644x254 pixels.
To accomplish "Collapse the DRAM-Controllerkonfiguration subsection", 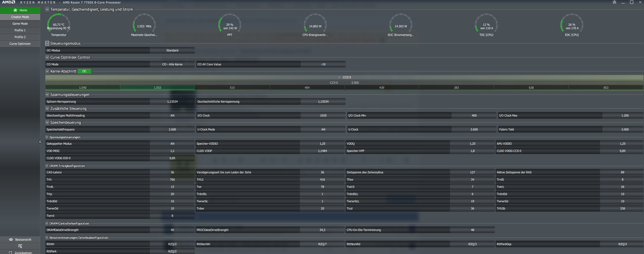I will pyautogui.click(x=47, y=223).
